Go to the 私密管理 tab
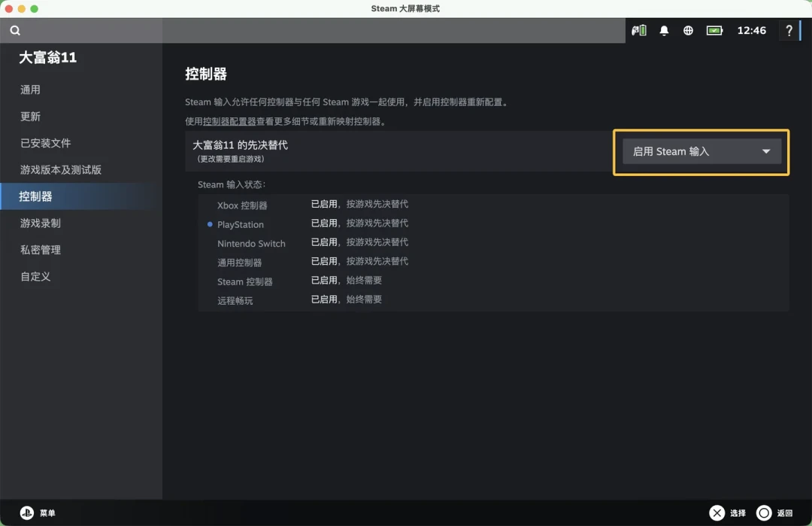This screenshot has width=812, height=526. coord(41,250)
